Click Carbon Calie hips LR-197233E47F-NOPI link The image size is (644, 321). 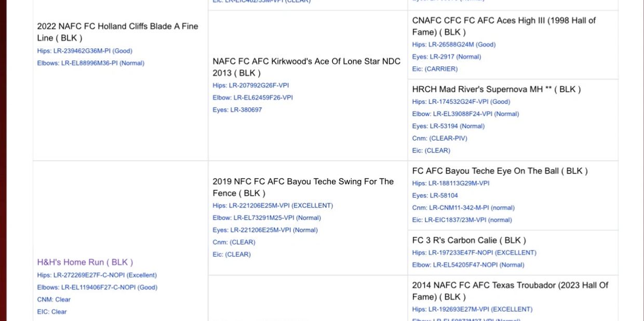(474, 253)
